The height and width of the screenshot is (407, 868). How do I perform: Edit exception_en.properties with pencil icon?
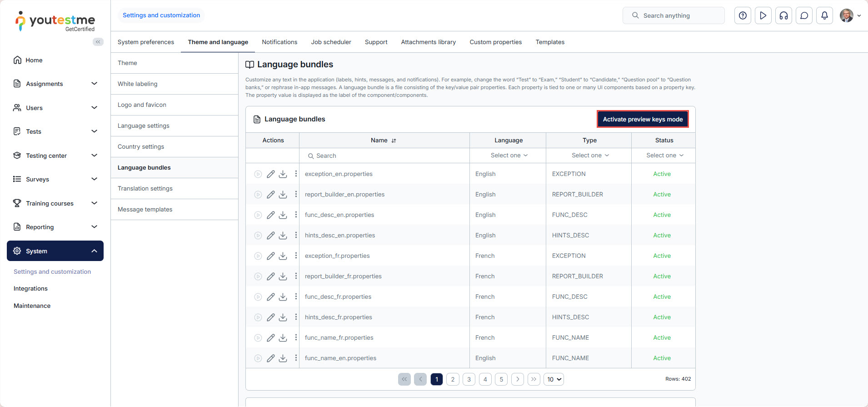(270, 174)
